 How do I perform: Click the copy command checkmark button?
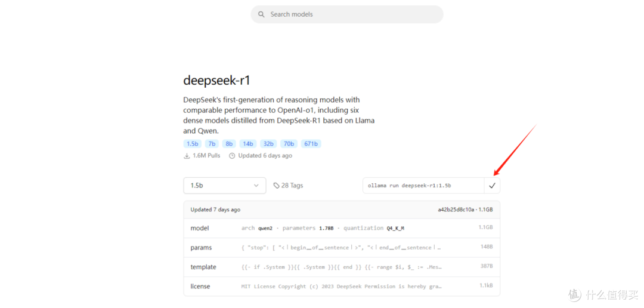pyautogui.click(x=492, y=186)
